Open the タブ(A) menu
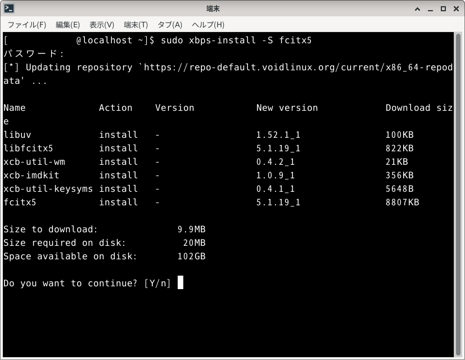This screenshot has height=360, width=465. pos(170,25)
